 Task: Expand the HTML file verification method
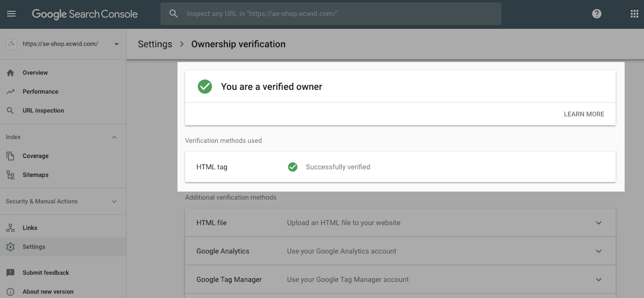(598, 222)
